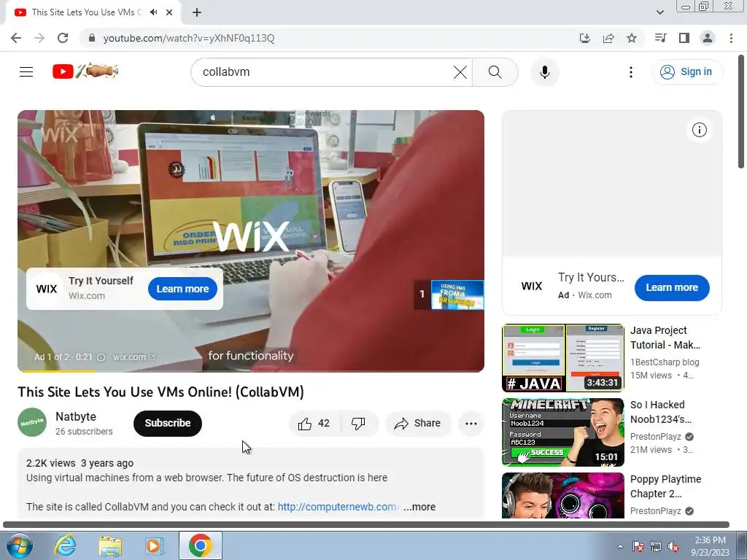
Task: Open Windows Explorer from the taskbar
Action: (110, 545)
